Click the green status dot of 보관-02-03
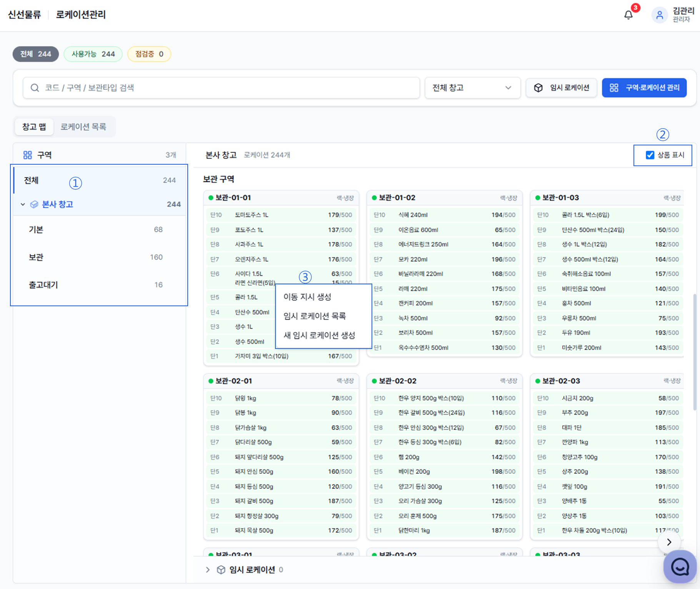The width and height of the screenshot is (700, 589). 538,381
